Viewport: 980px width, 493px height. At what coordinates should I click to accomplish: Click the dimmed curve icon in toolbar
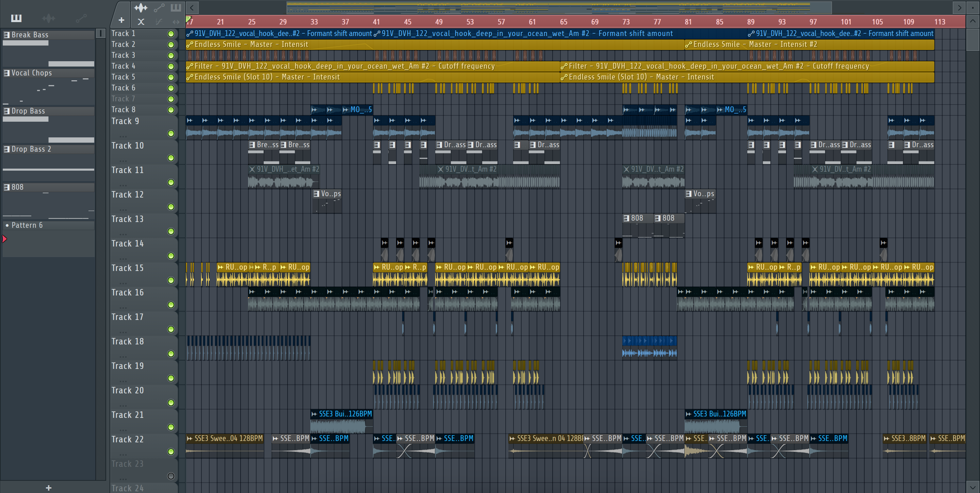coord(159,22)
